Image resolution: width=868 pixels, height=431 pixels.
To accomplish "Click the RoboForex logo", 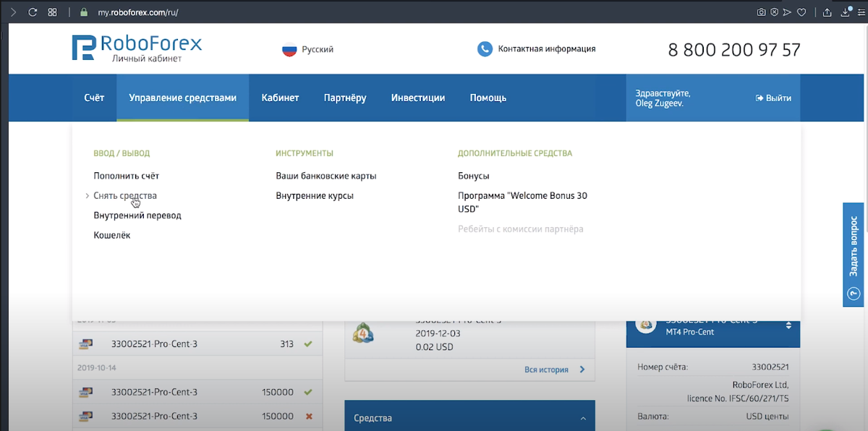I will point(136,48).
